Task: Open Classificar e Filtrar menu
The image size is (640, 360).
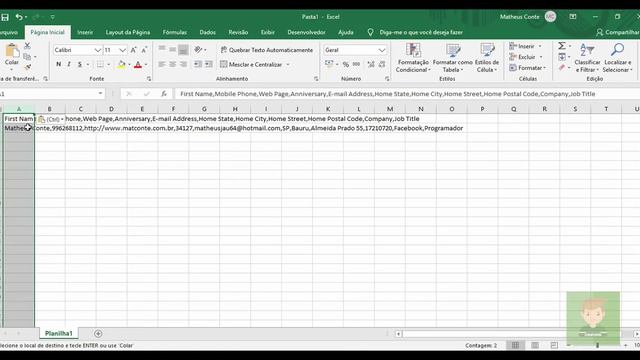Action: click(x=587, y=58)
